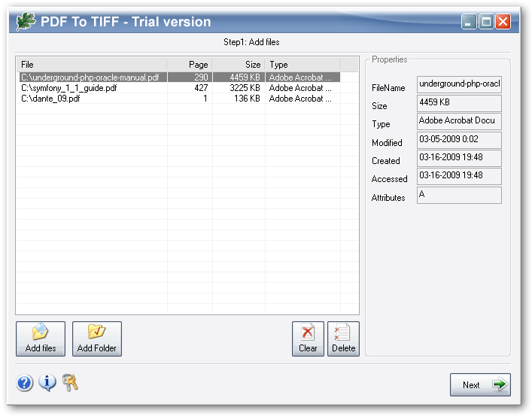
Task: Delete the selected file
Action: [x=343, y=339]
